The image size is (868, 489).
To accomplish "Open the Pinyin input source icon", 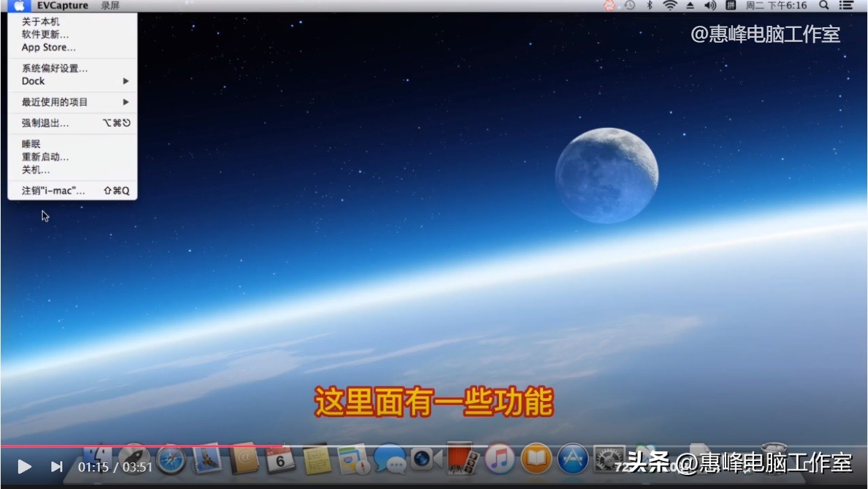I will pos(730,6).
